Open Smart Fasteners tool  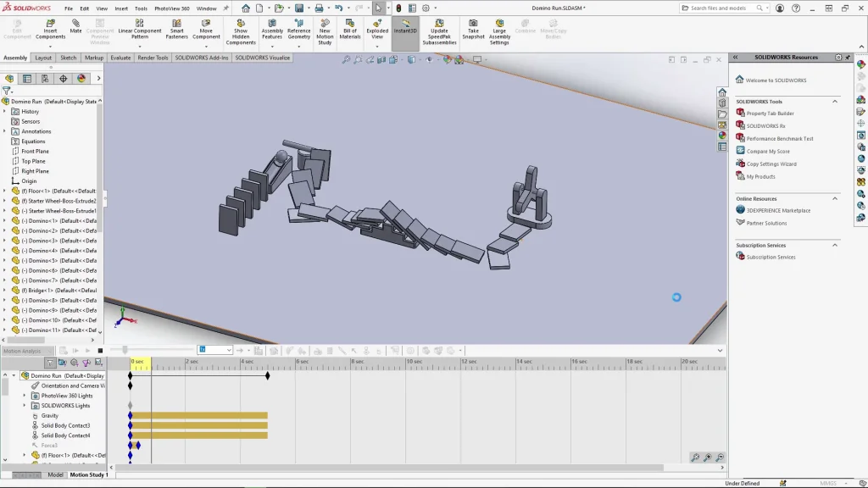point(176,29)
